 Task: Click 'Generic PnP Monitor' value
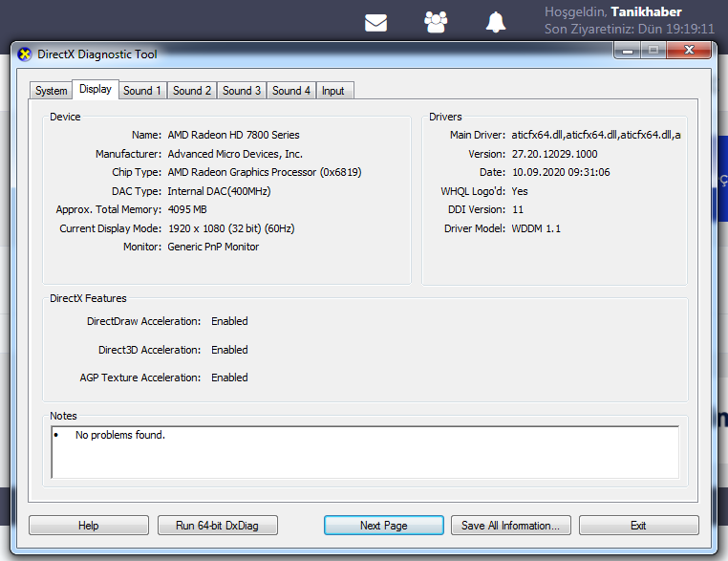click(213, 247)
